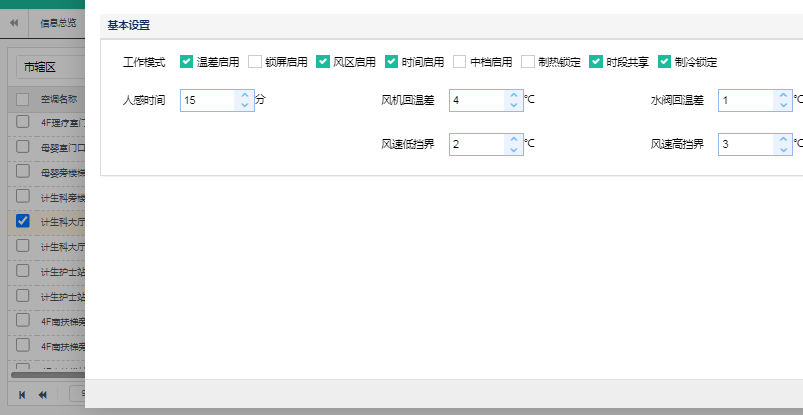803x415 pixels.
Task: Increase 水阀回温差 using up arrow
Action: pos(783,95)
